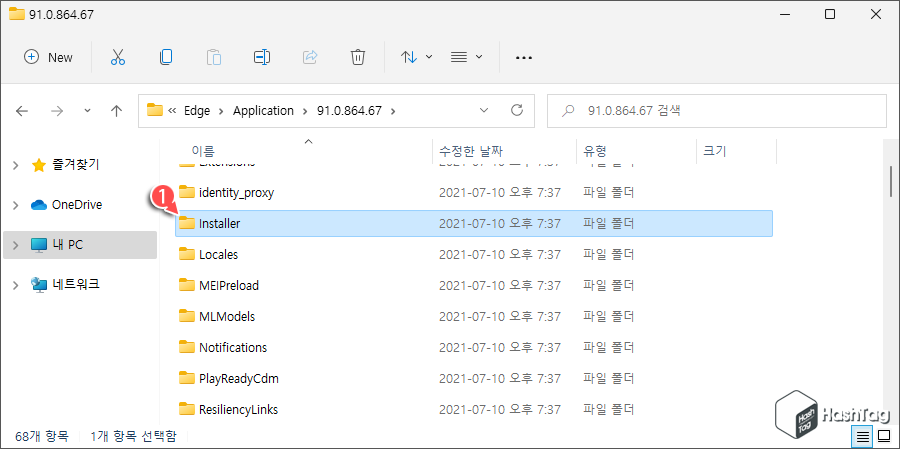Switch to the details view in status bar
This screenshot has height=449, width=900.
[862, 436]
